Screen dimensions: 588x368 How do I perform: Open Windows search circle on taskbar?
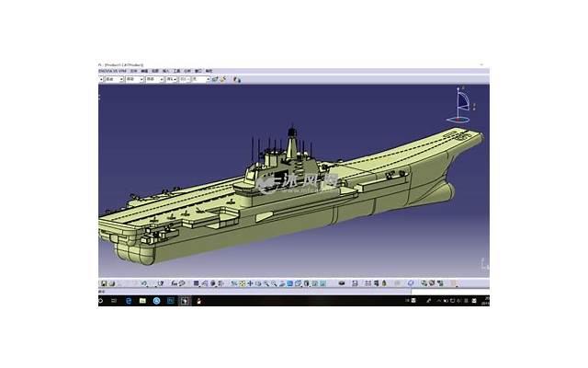pyautogui.click(x=100, y=301)
